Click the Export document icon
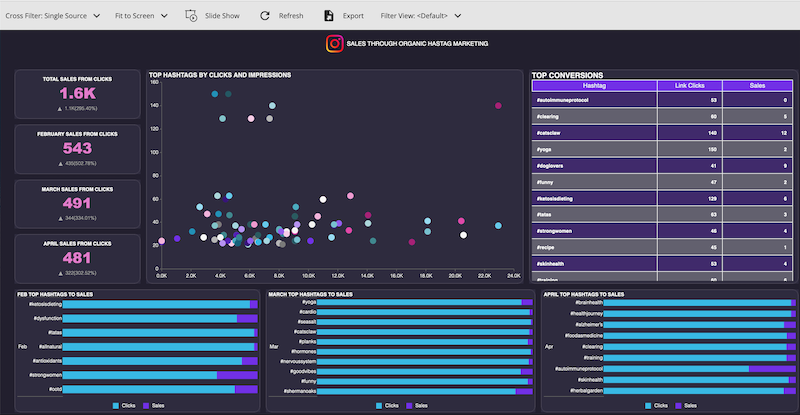The image size is (800, 415). coord(329,16)
